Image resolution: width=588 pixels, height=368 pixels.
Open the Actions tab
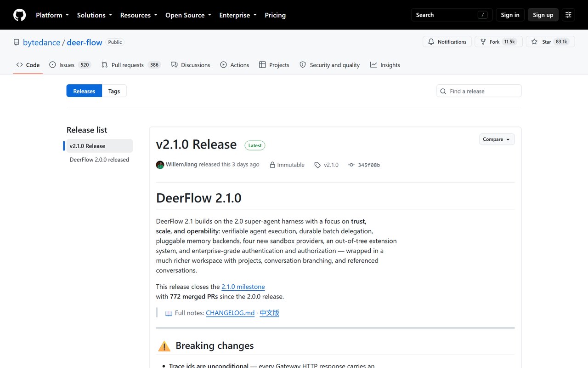point(234,65)
